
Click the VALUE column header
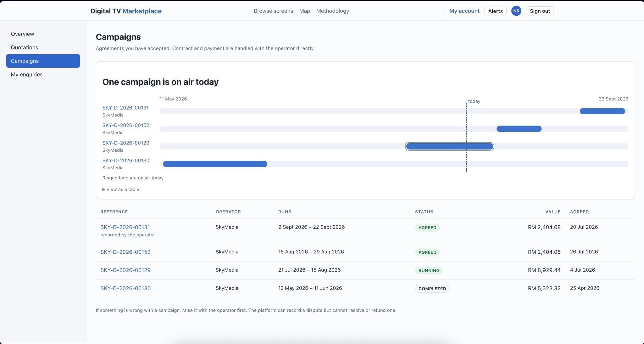tap(553, 212)
